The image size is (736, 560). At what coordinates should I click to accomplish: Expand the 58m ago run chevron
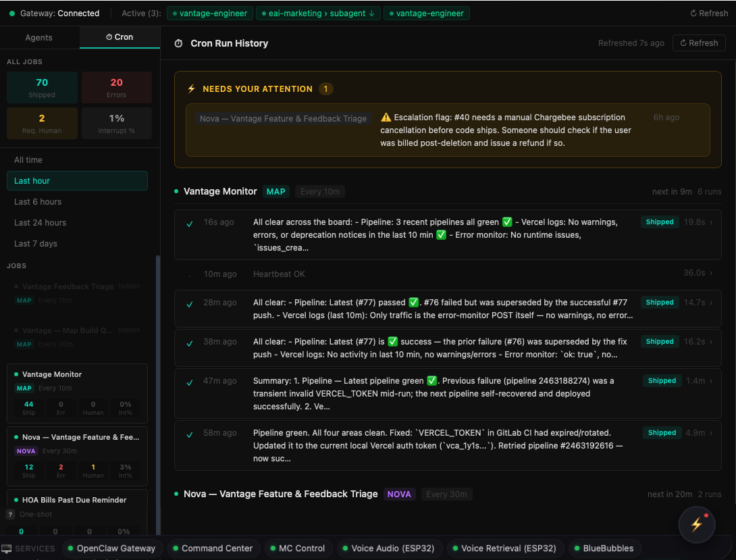[x=711, y=433]
